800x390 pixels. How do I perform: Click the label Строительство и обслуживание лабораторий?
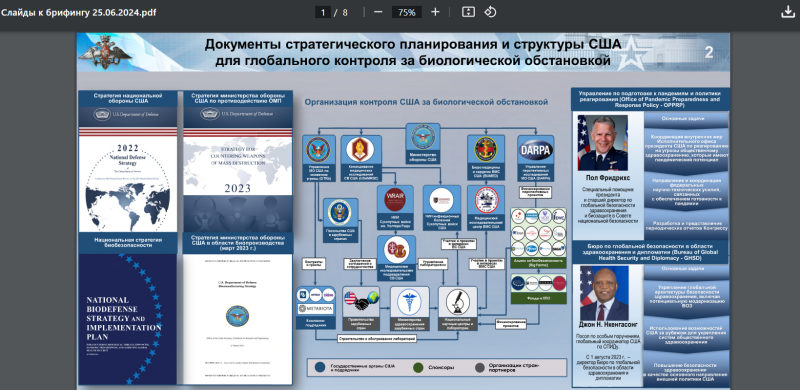[377, 338]
